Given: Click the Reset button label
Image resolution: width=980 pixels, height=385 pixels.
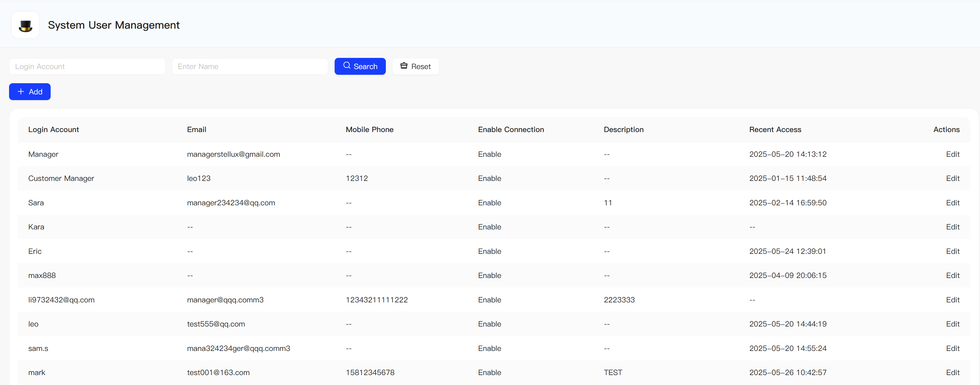Looking at the screenshot, I should 421,67.
